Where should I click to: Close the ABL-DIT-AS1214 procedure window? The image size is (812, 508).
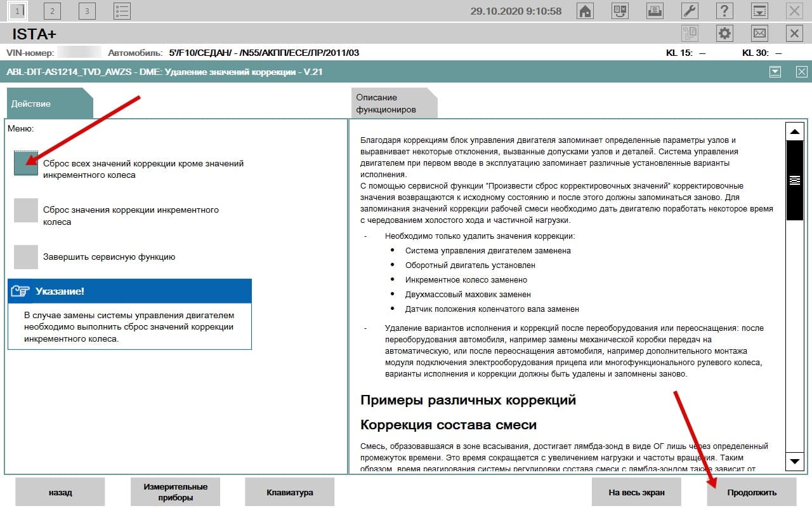(801, 72)
